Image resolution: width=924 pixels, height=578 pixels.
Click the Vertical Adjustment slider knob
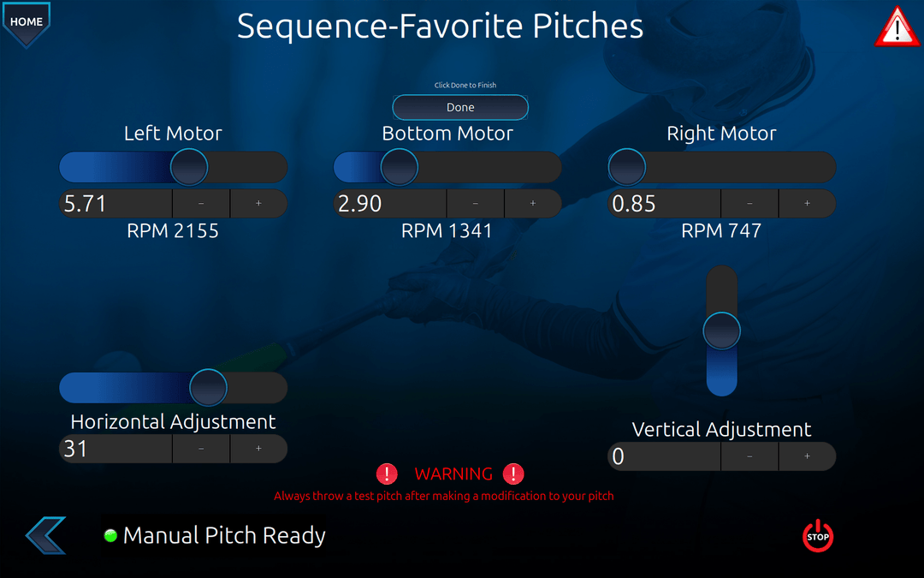point(722,331)
